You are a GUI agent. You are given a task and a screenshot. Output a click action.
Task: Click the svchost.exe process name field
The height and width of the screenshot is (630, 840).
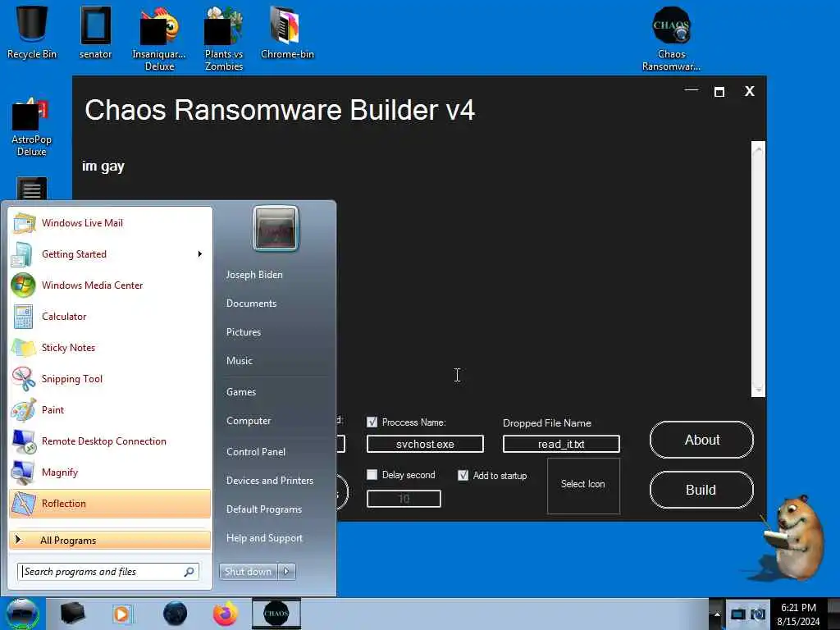[x=425, y=444]
